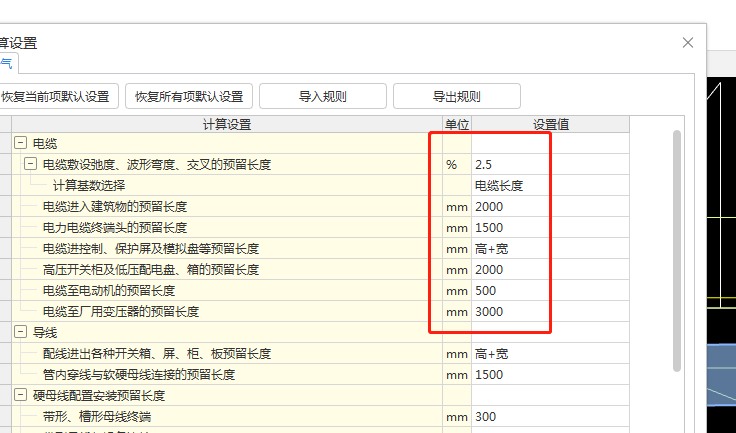The image size is (736, 433).
Task: Edit 1500 value for 管内穿线 row
Action: point(550,374)
